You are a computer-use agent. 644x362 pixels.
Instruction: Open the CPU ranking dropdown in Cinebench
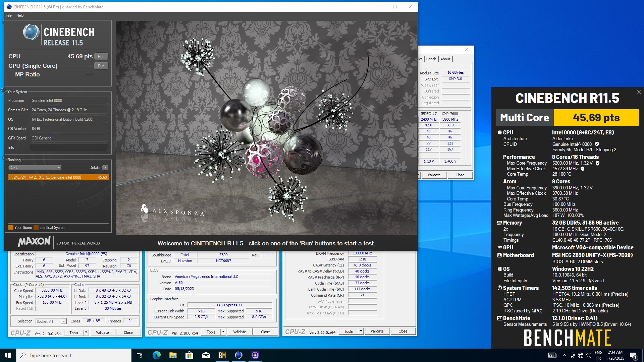coord(35,168)
